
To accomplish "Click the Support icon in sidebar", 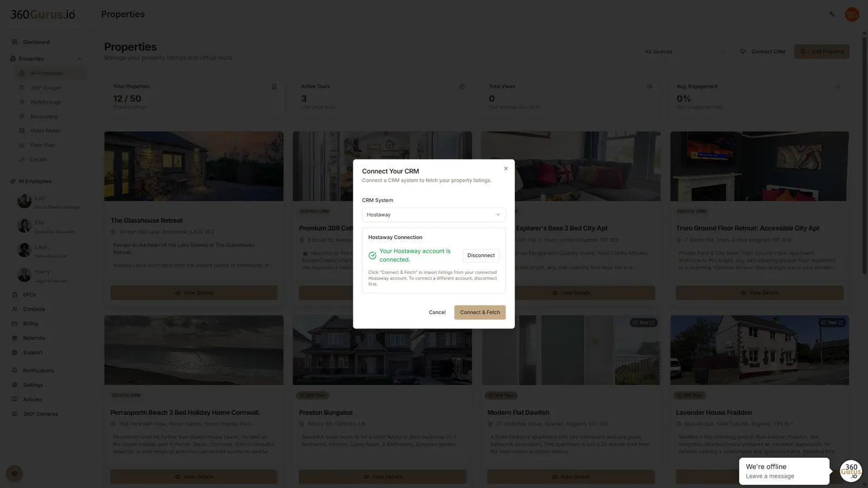I will click(15, 352).
